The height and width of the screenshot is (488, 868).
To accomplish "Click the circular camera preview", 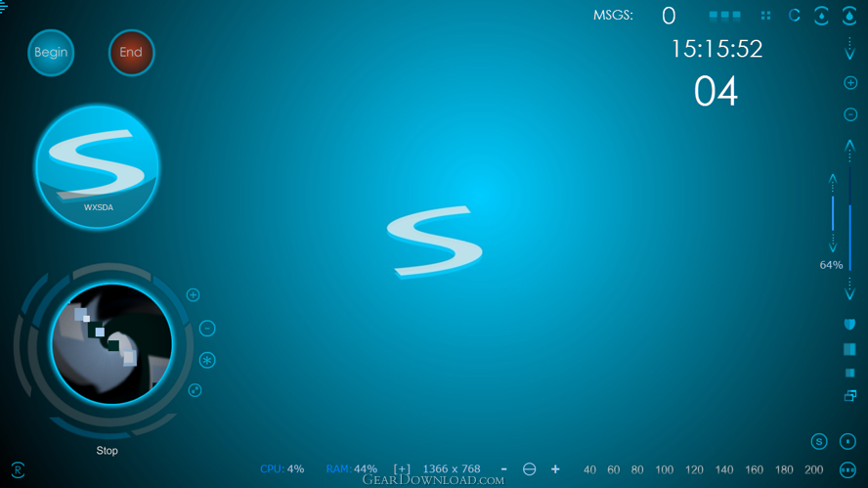I will click(x=111, y=344).
